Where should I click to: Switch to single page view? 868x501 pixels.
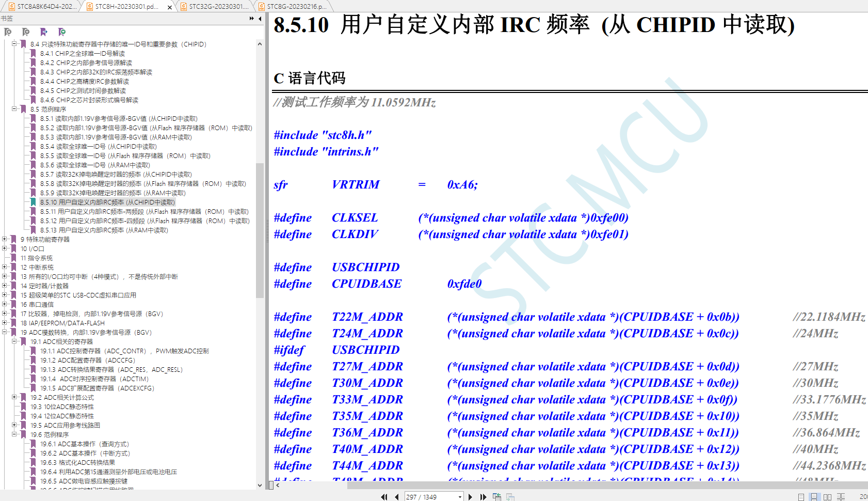coord(801,497)
